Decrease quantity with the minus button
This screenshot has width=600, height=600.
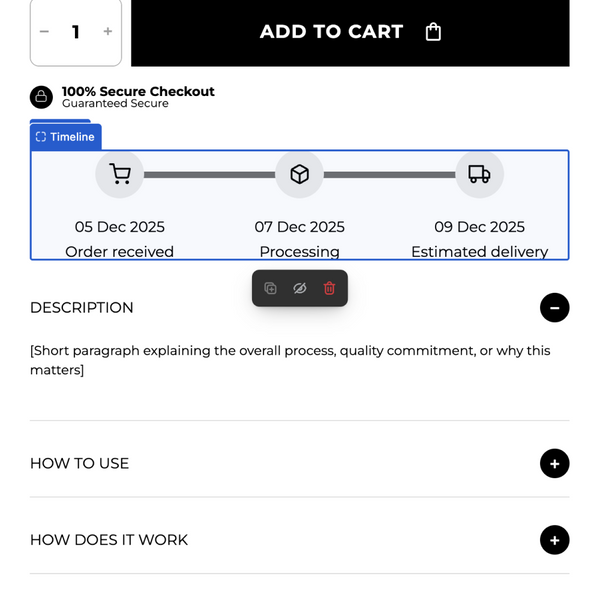44,32
